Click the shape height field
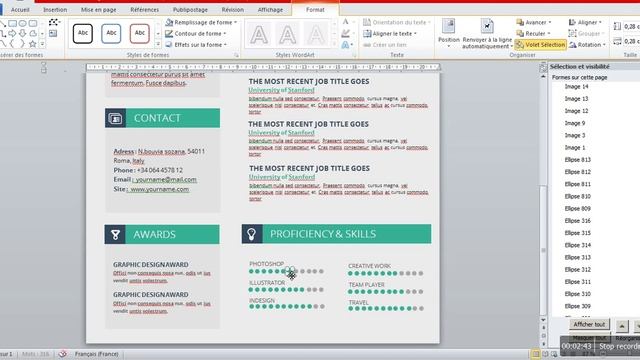This screenshot has height=360, width=640. (631, 27)
